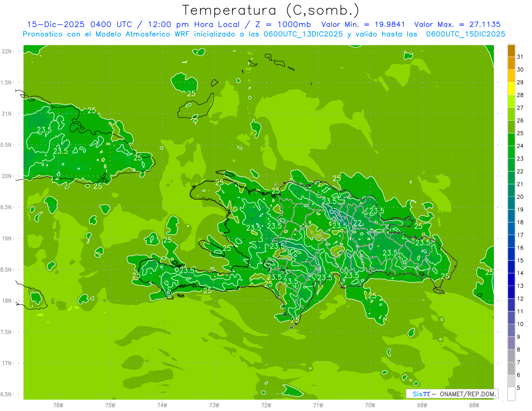
Task: Click the legend label "30"
Action: point(520,70)
